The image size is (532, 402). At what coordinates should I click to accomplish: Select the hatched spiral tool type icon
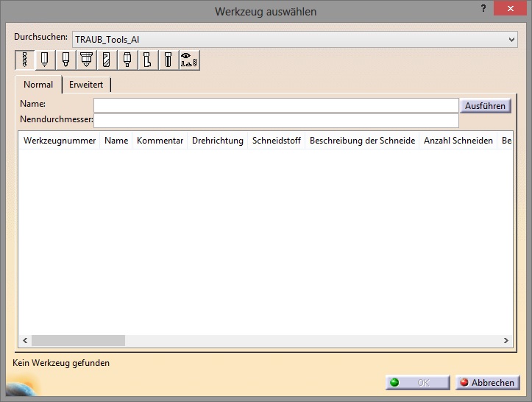107,60
